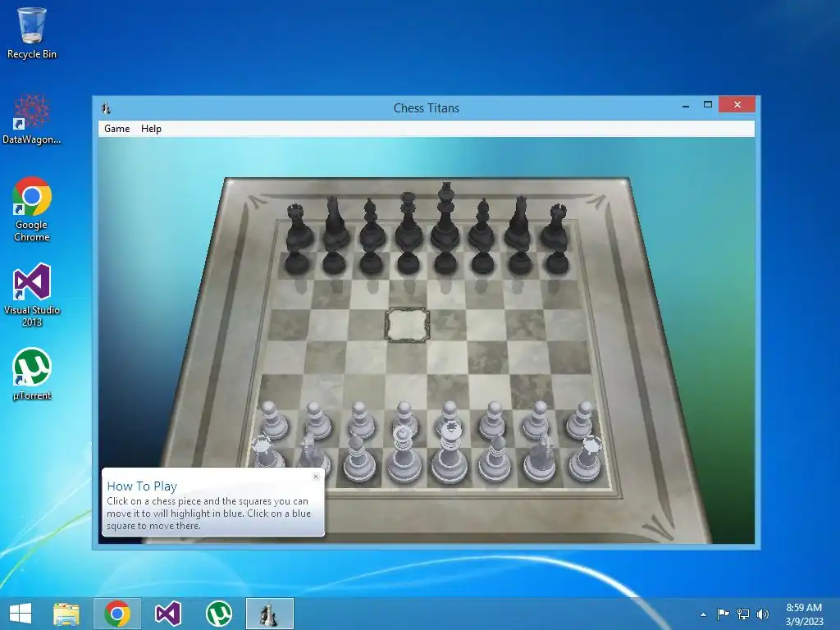
Task: Click the black rook on the right corner
Action: [x=555, y=227]
